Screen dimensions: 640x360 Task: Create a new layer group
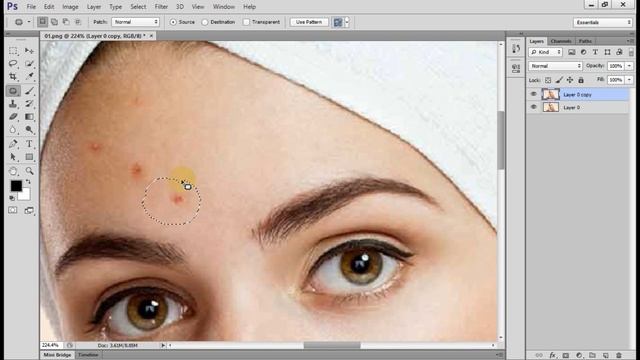[x=592, y=356]
